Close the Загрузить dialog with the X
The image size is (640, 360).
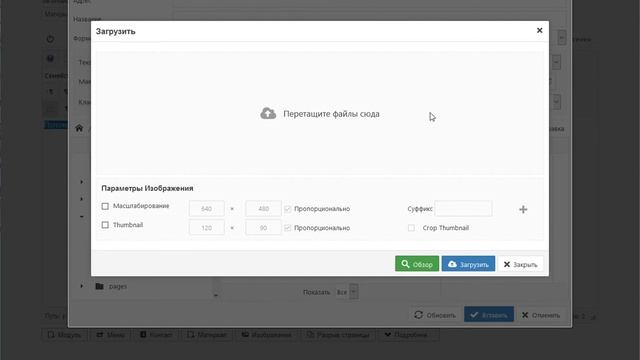[539, 31]
